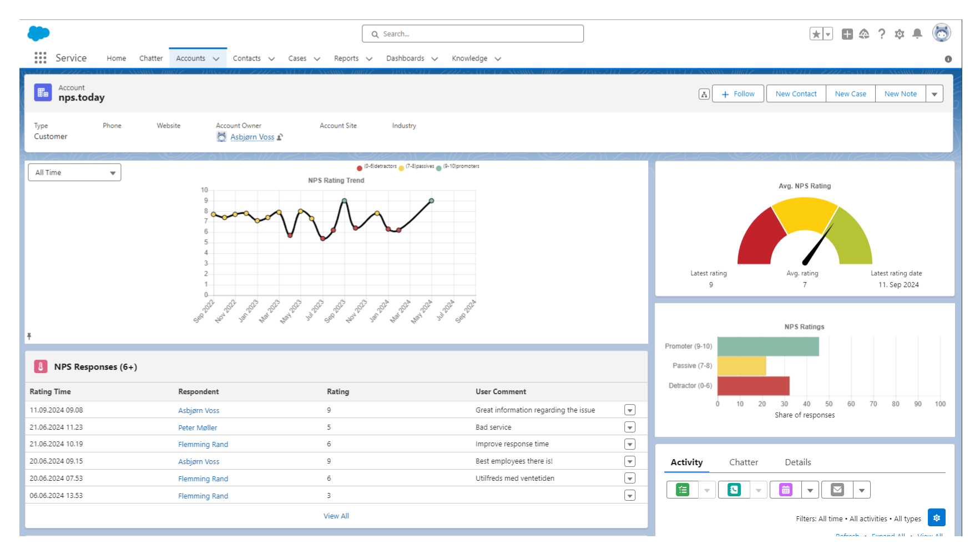Screen dimensions: 980x554
Task: Click the notifications bell icon
Action: tap(917, 34)
